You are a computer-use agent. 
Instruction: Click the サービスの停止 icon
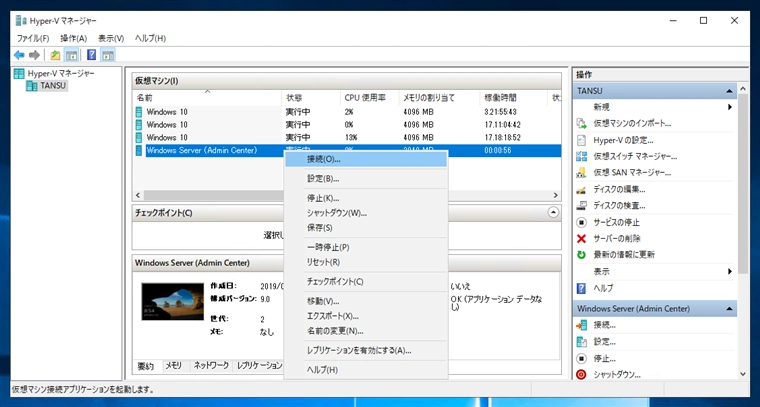point(581,222)
